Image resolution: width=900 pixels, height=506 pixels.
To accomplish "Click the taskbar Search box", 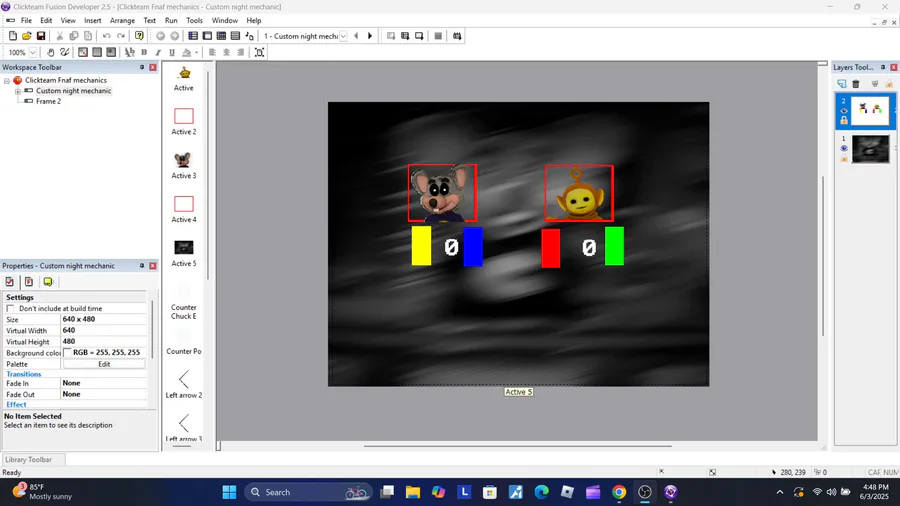I will [309, 492].
